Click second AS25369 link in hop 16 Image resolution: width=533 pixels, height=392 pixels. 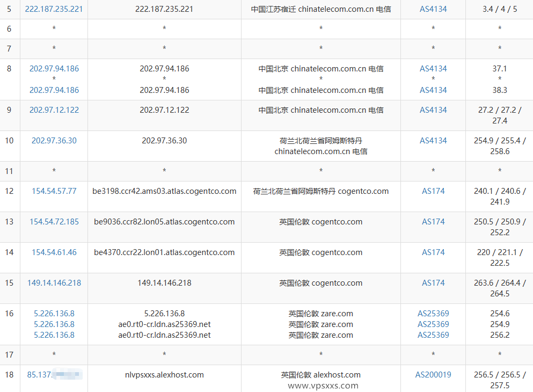point(433,324)
